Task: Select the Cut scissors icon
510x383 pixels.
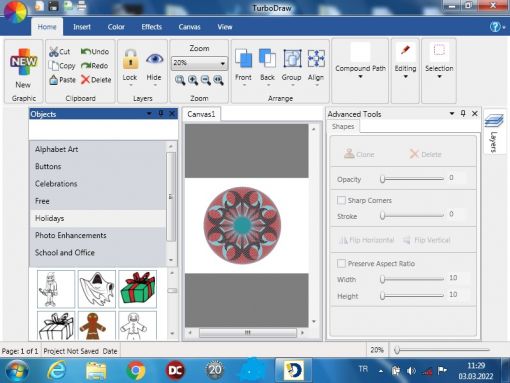Action: click(53, 52)
